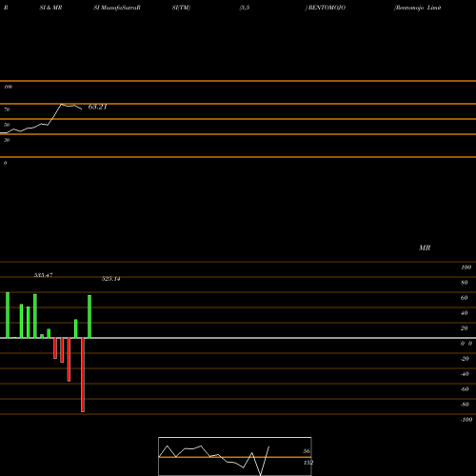Click the MR axis label -40

click(465, 374)
